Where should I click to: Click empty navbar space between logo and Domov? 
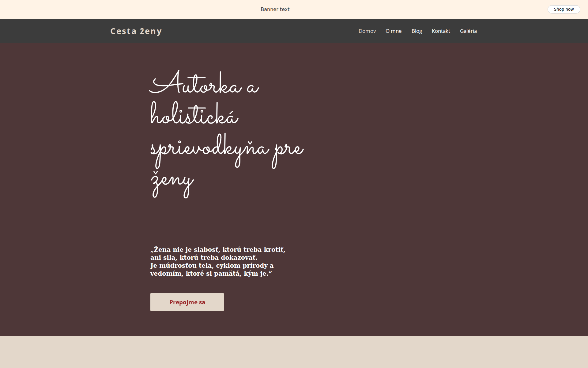[x=260, y=31]
